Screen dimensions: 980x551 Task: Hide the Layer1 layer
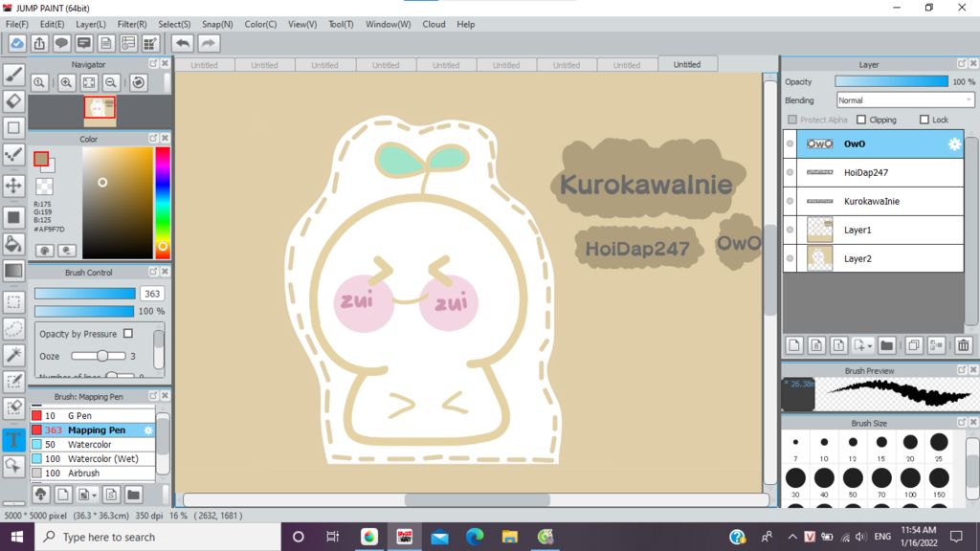click(x=790, y=230)
